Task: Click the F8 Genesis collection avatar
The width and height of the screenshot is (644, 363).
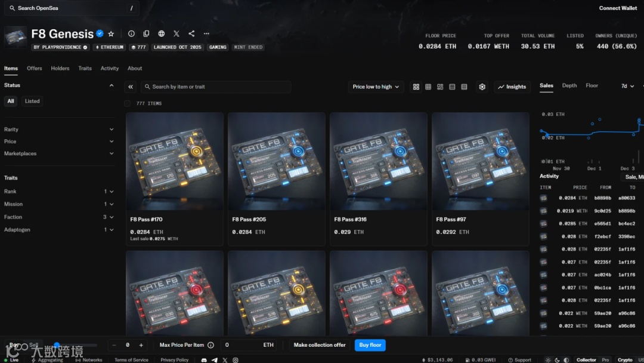Action: coord(16,38)
